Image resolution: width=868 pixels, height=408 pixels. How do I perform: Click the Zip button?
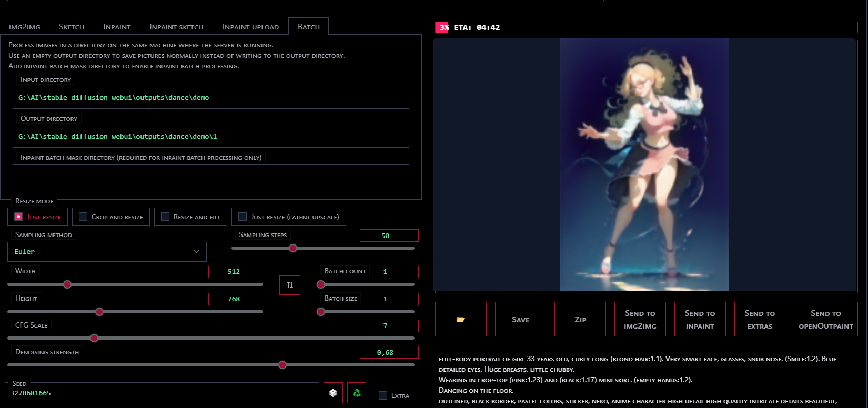tap(580, 319)
